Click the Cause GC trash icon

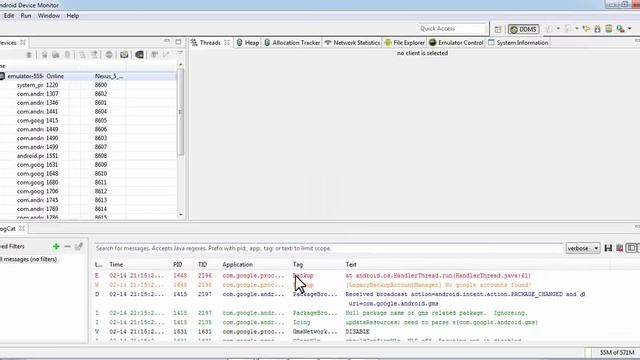click(x=67, y=55)
